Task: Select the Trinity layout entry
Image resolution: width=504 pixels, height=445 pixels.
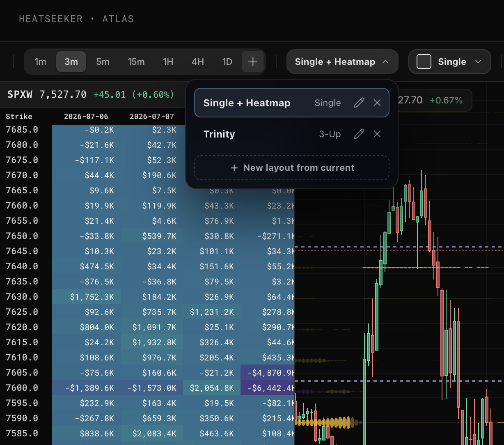Action: [291, 134]
